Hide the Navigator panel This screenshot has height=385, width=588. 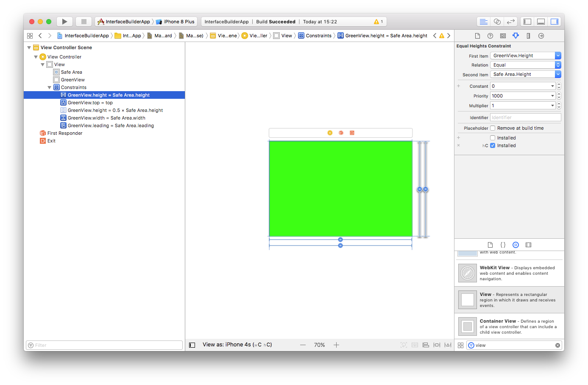(x=527, y=22)
